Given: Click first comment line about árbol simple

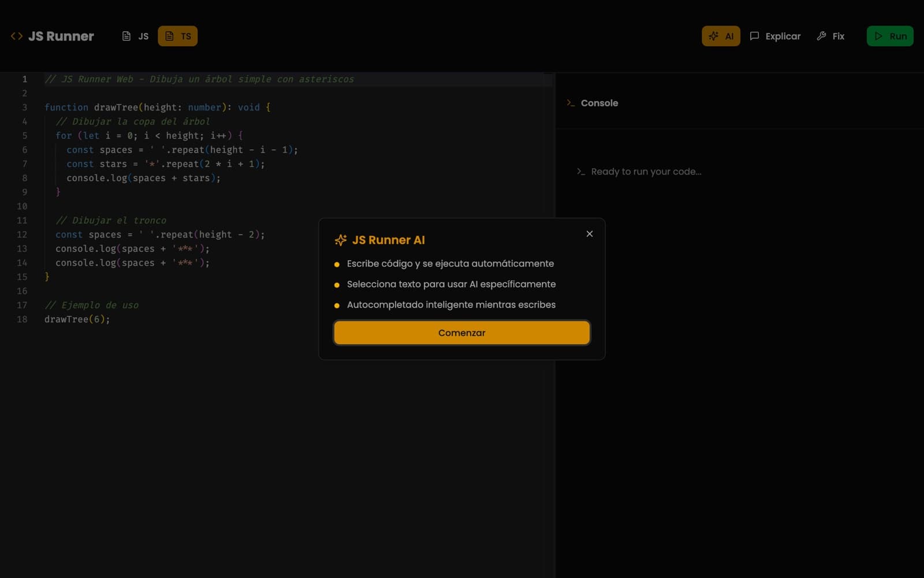Looking at the screenshot, I should click(199, 79).
